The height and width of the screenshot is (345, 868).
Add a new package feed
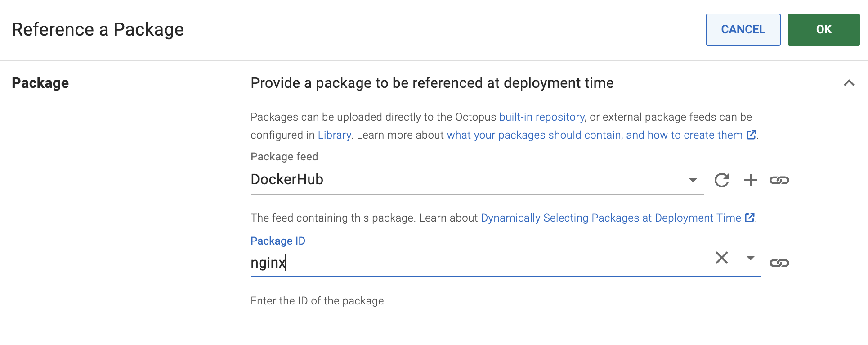coord(750,180)
